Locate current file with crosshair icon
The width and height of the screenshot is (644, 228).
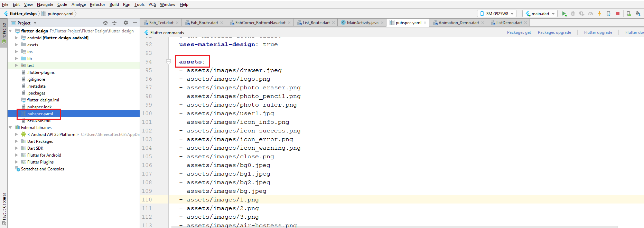click(x=105, y=23)
